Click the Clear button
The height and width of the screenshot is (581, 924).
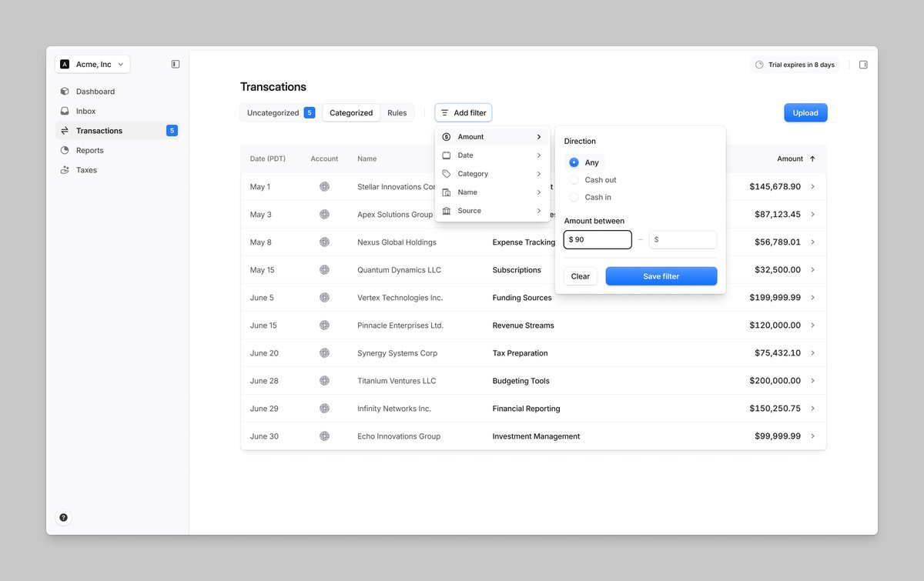click(x=581, y=276)
